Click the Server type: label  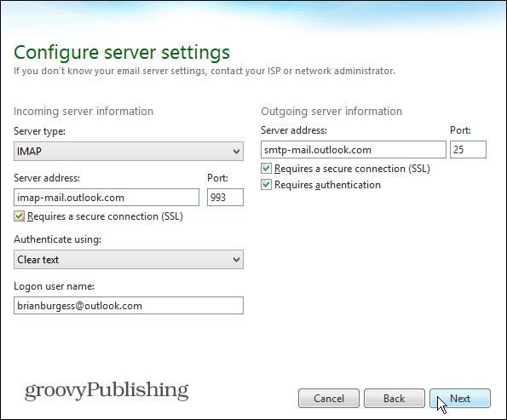point(39,131)
